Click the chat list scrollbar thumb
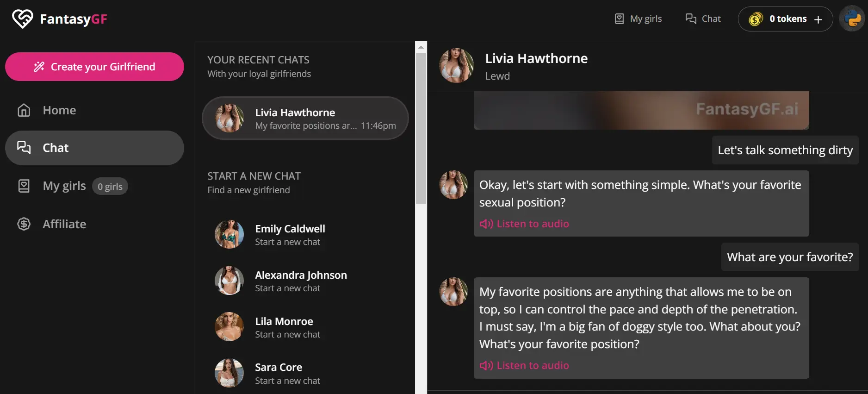The width and height of the screenshot is (868, 394). click(421, 128)
